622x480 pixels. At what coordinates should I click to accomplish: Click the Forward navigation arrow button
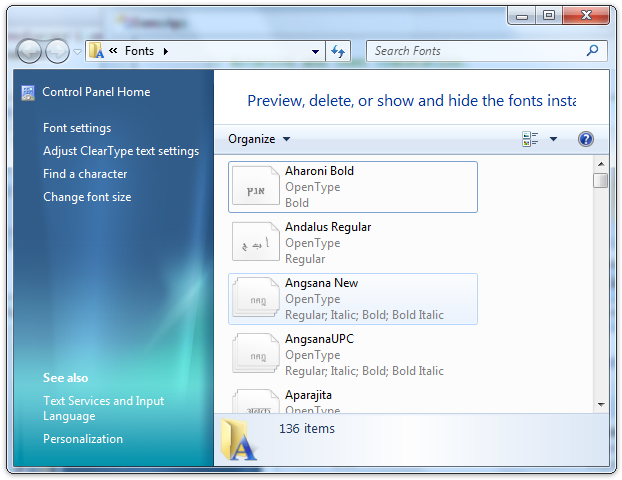(x=57, y=51)
